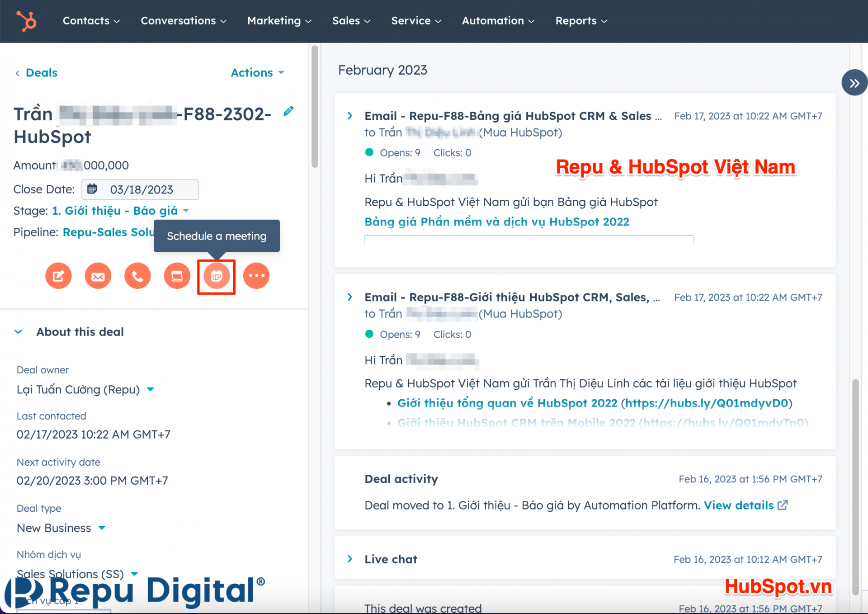Click the February 2023 heading
Screen dimensions: 868x614
(382, 70)
